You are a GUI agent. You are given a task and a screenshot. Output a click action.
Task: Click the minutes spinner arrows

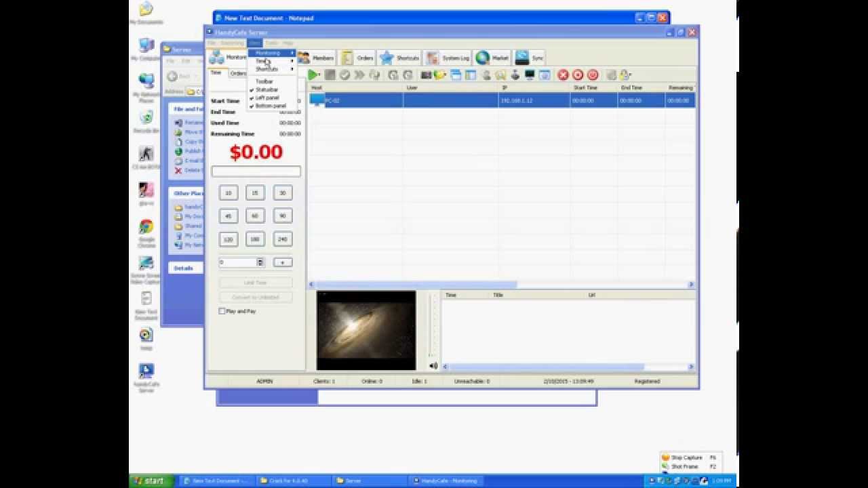click(x=260, y=262)
